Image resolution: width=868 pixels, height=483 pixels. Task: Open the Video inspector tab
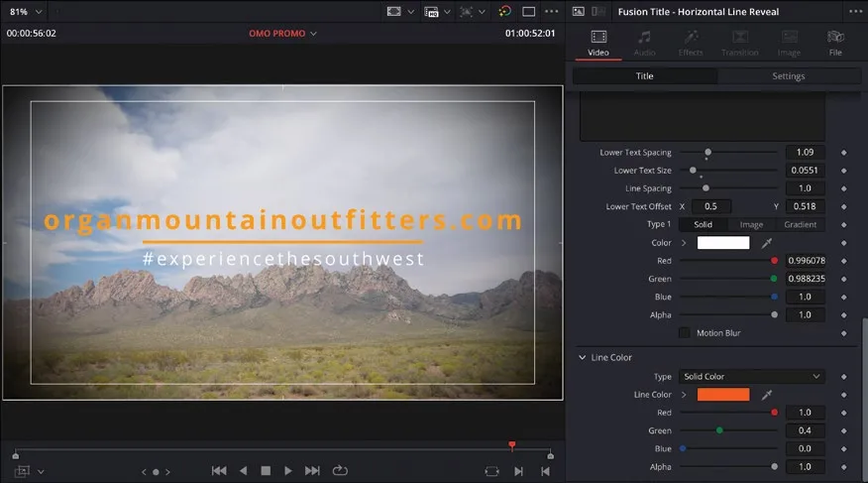598,44
